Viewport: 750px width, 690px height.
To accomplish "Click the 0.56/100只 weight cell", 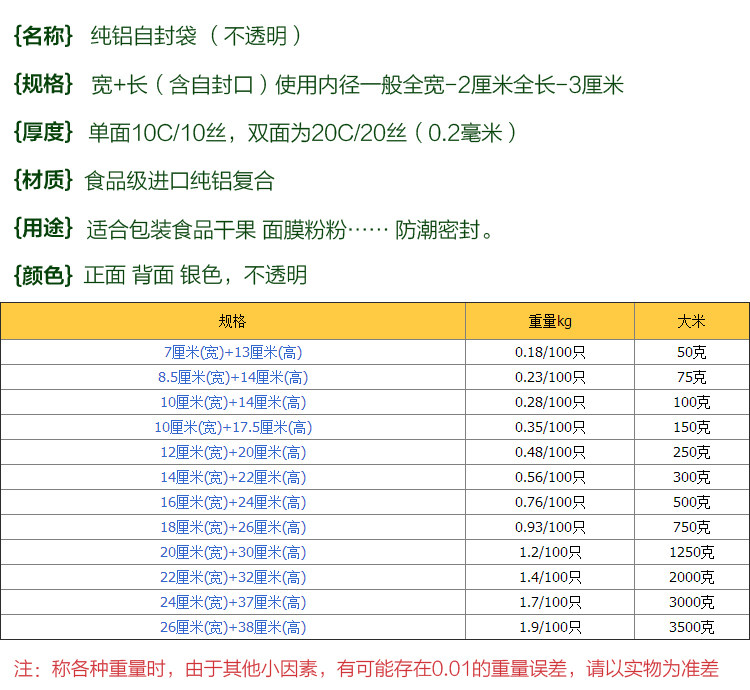I will click(x=550, y=477).
